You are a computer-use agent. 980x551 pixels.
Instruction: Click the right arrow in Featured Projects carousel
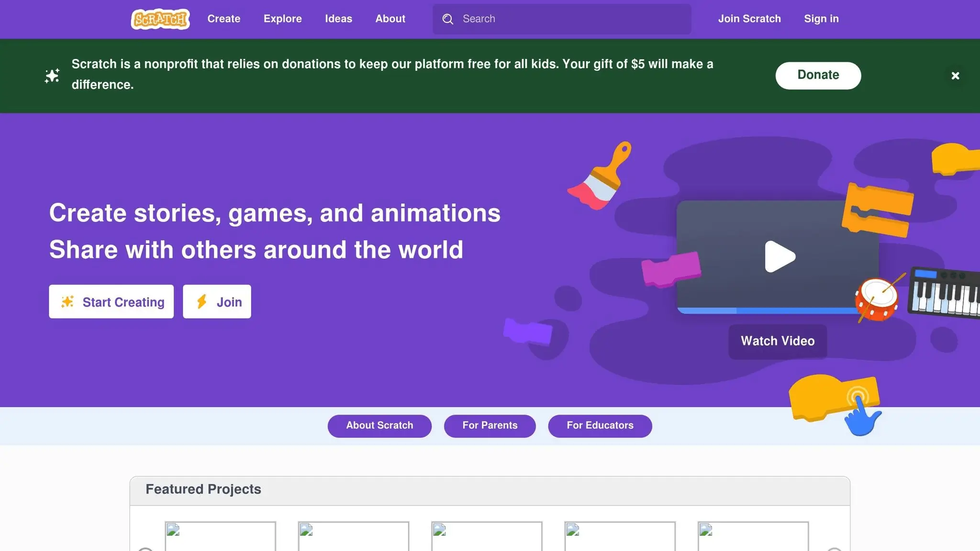(835, 550)
